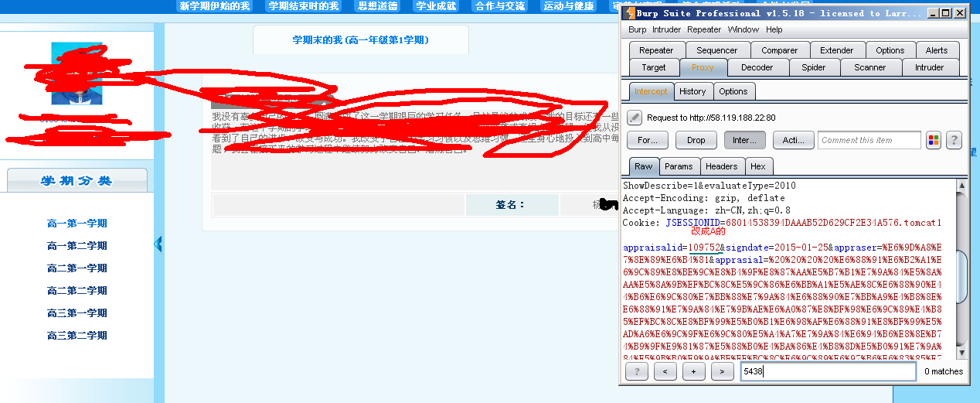980x403 pixels.
Task: Go to previous search match '<' button
Action: coord(665,371)
